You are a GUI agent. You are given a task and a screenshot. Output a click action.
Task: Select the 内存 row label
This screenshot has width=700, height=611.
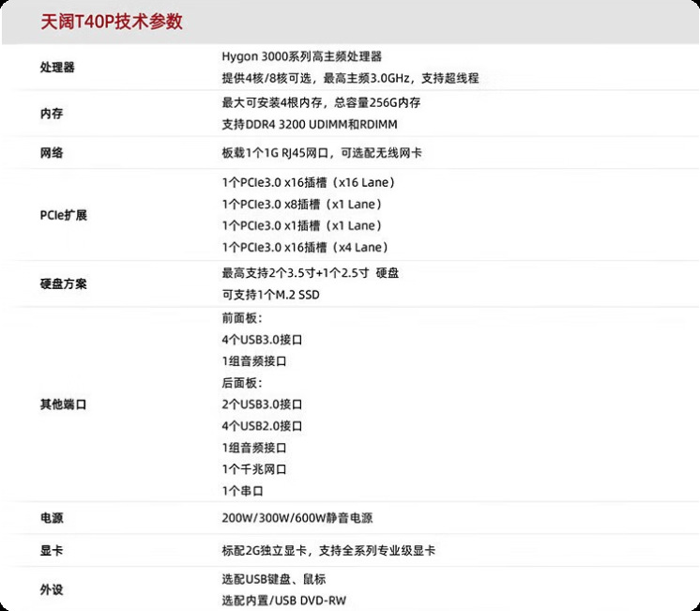tap(52, 114)
